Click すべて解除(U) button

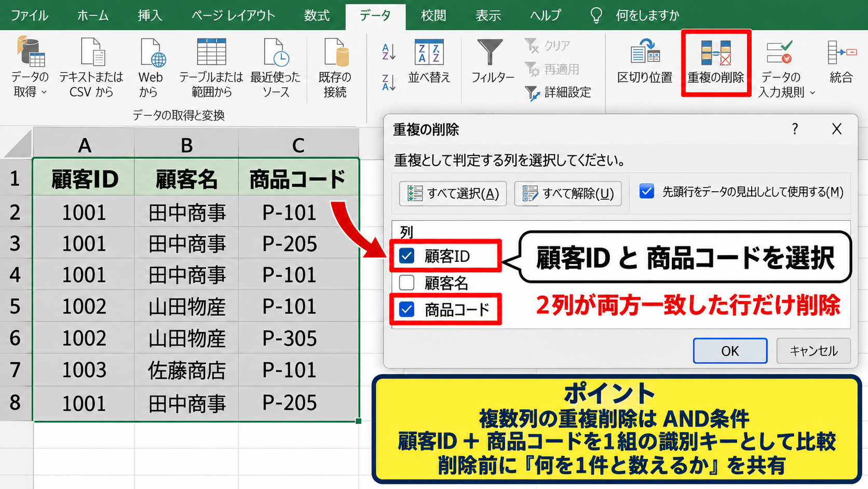click(x=568, y=193)
